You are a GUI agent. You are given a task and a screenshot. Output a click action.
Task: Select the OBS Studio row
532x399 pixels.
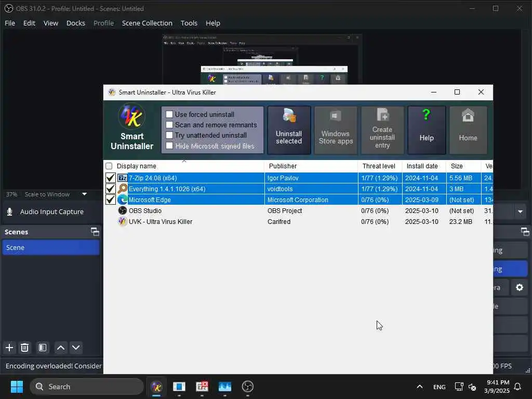[x=298, y=211]
